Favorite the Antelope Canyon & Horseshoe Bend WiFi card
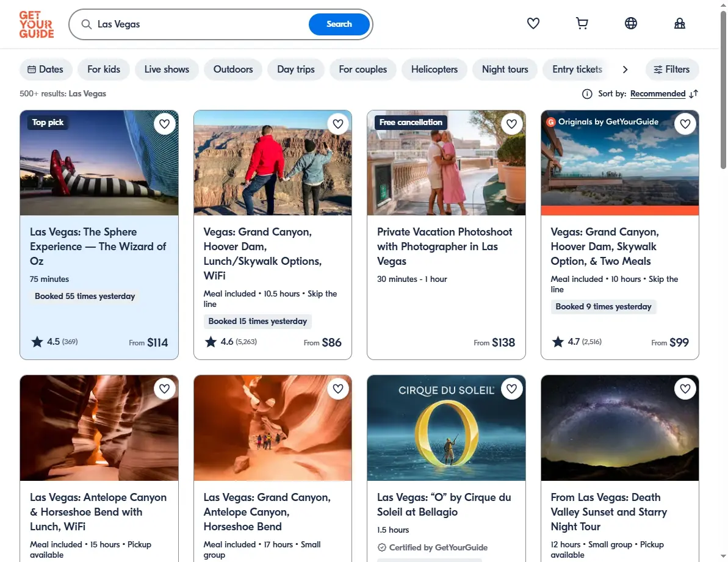Image resolution: width=728 pixels, height=562 pixels. click(164, 389)
